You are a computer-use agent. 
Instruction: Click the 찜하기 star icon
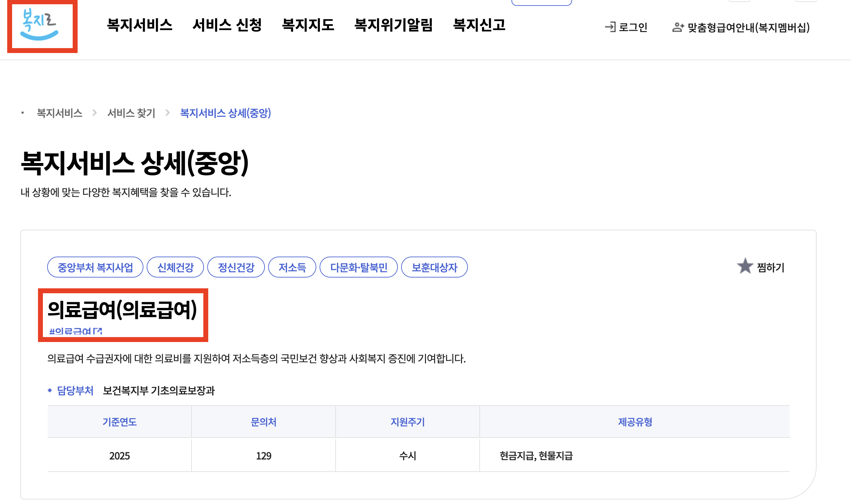(745, 267)
